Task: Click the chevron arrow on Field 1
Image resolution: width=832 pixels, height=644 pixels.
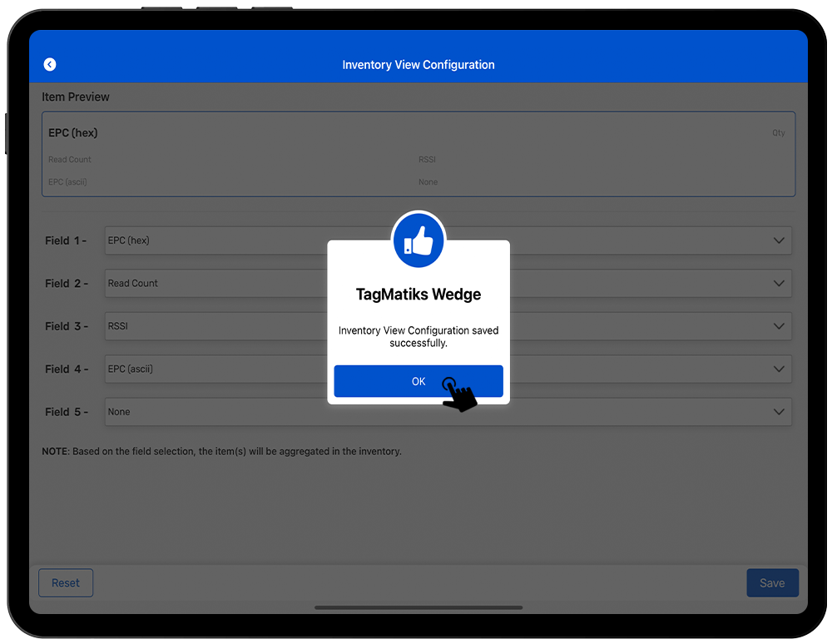Action: 779,240
